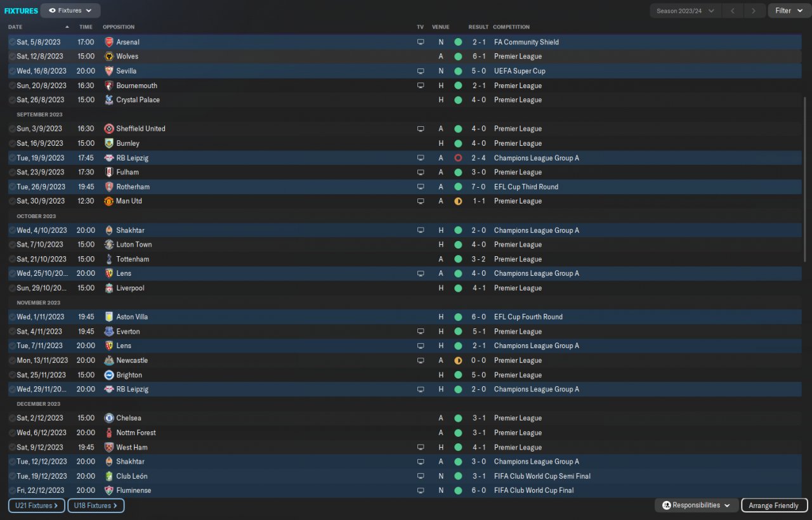Click the Tottenham club badge icon
Screen dimensions: 812x520
click(108, 259)
